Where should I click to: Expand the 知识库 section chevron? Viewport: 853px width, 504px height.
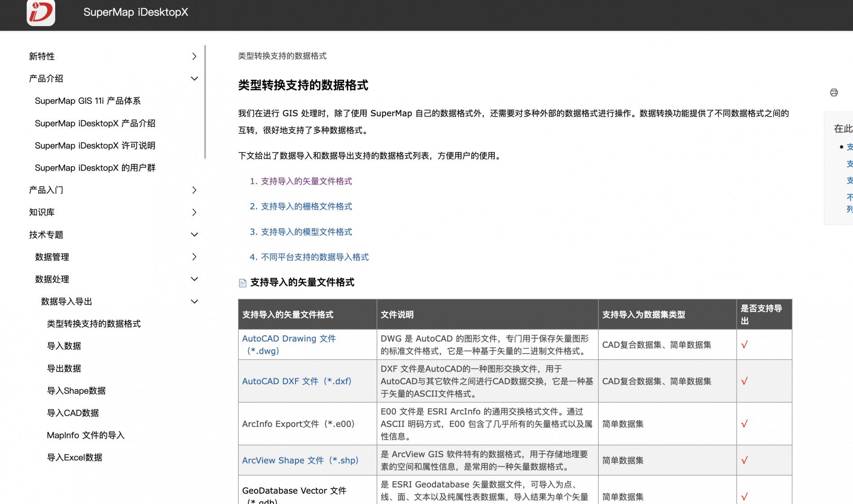coord(194,212)
